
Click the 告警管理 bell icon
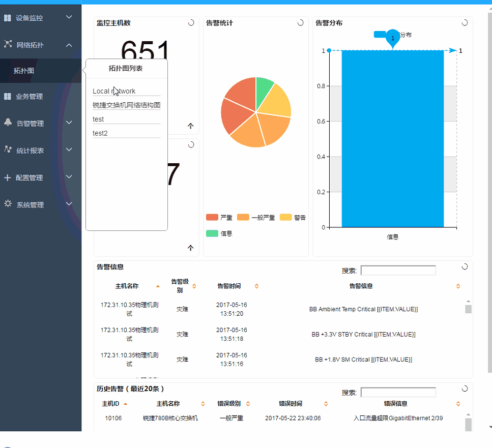(8, 122)
